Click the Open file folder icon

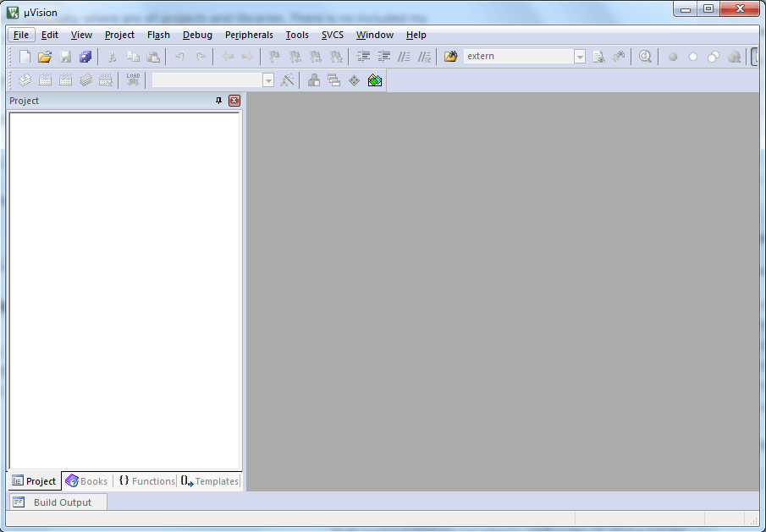[x=45, y=57]
